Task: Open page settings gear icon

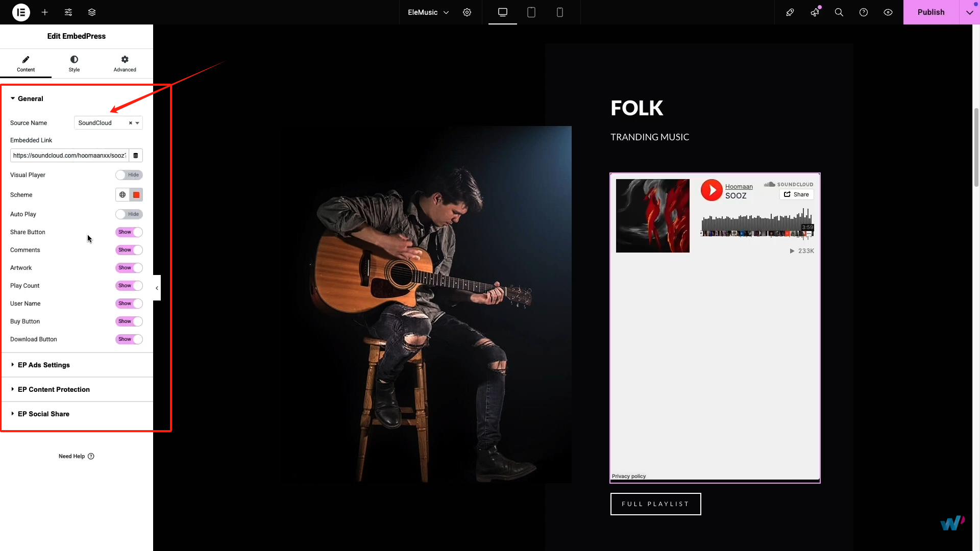Action: point(467,12)
